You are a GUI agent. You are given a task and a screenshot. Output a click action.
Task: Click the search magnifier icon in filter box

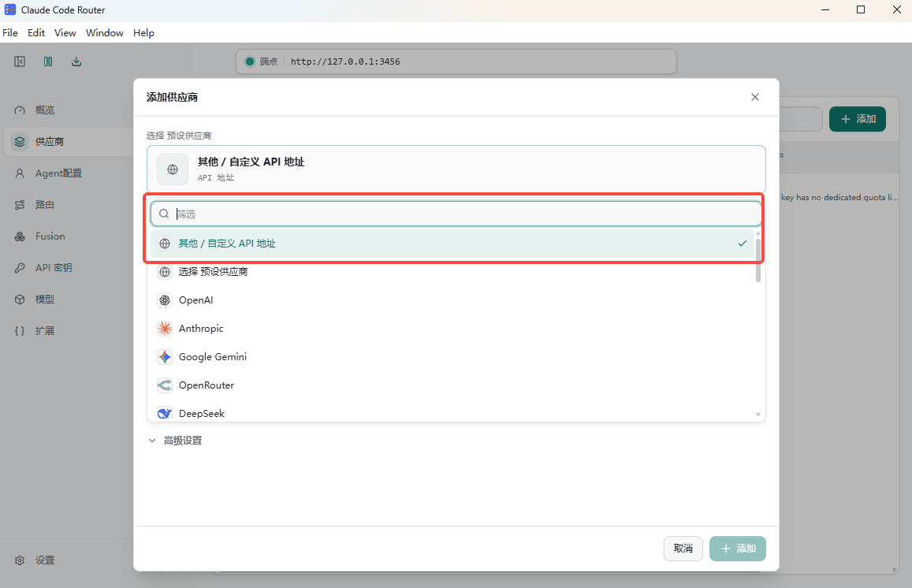(x=164, y=214)
